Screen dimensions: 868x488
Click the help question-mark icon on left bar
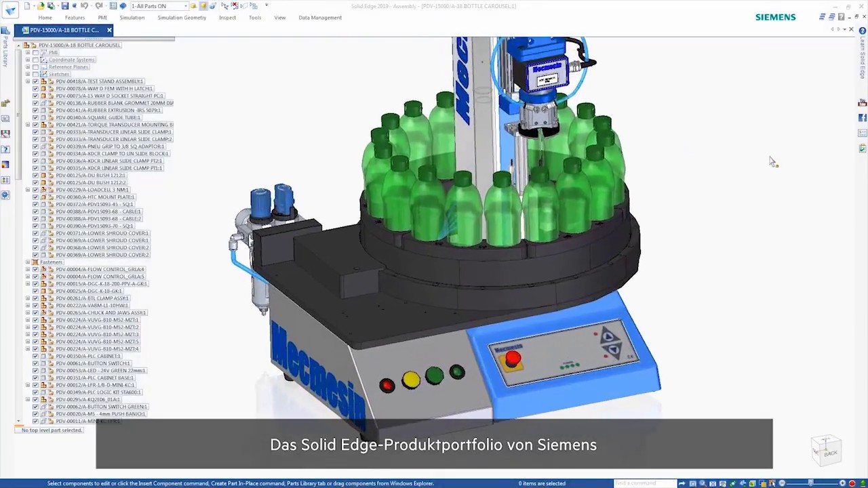click(x=5, y=149)
